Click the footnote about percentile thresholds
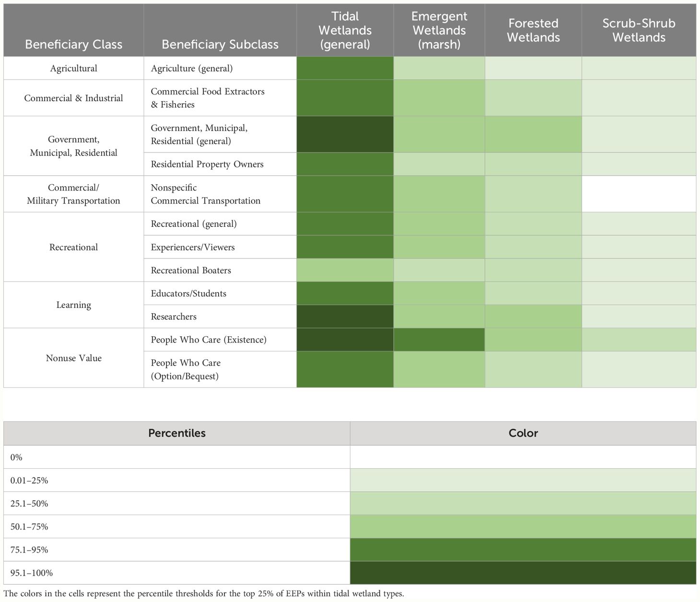This screenshot has width=700, height=602. tap(204, 593)
